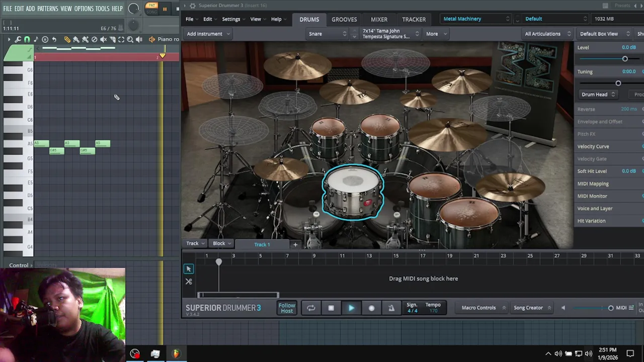Select the scissors cut tool in song track

pyautogui.click(x=189, y=282)
